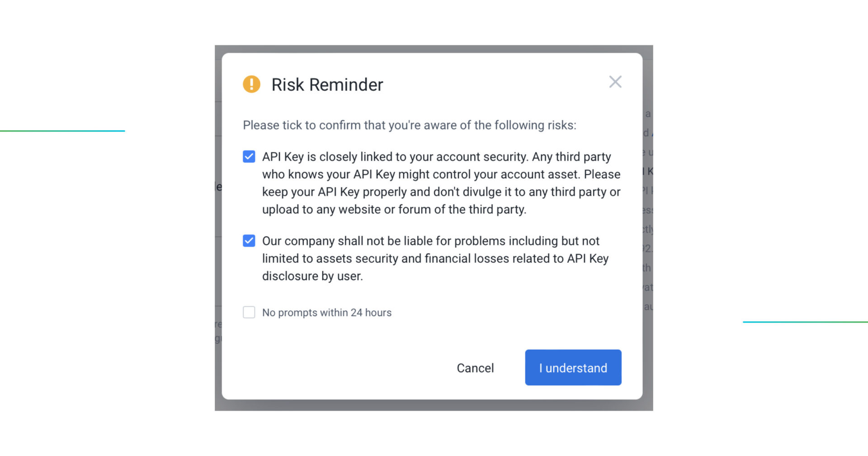
Task: Click the Risk Reminder dialog title
Action: (x=327, y=85)
